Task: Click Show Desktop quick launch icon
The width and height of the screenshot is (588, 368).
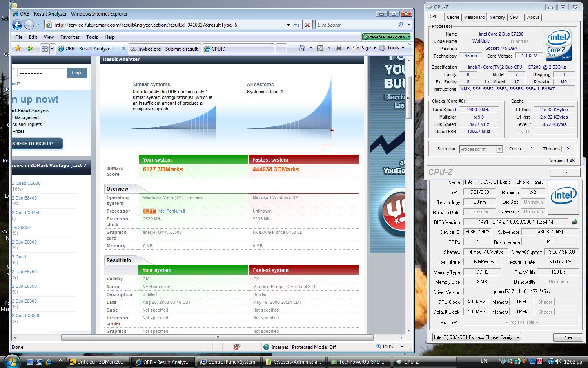Action: click(30, 362)
